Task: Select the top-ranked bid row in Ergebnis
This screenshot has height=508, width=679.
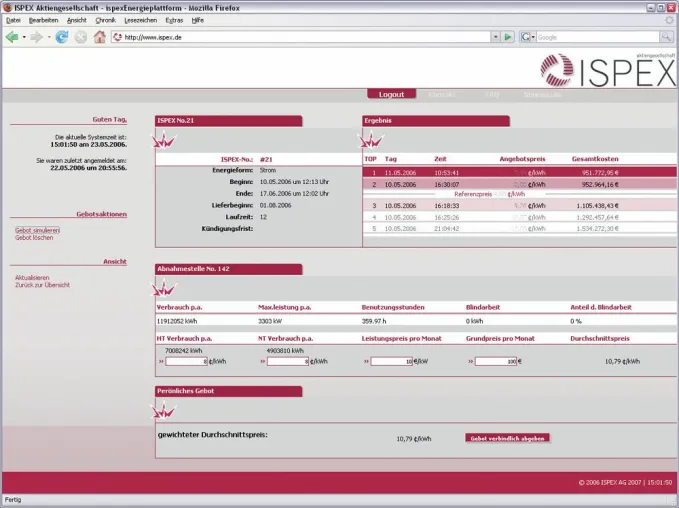Action: (519, 172)
